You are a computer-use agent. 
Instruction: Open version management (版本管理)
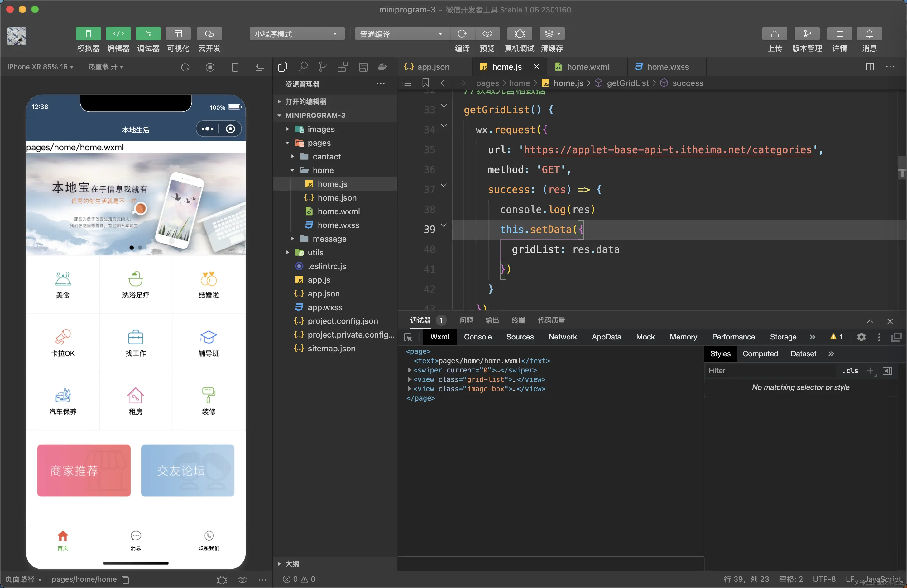[x=807, y=34]
